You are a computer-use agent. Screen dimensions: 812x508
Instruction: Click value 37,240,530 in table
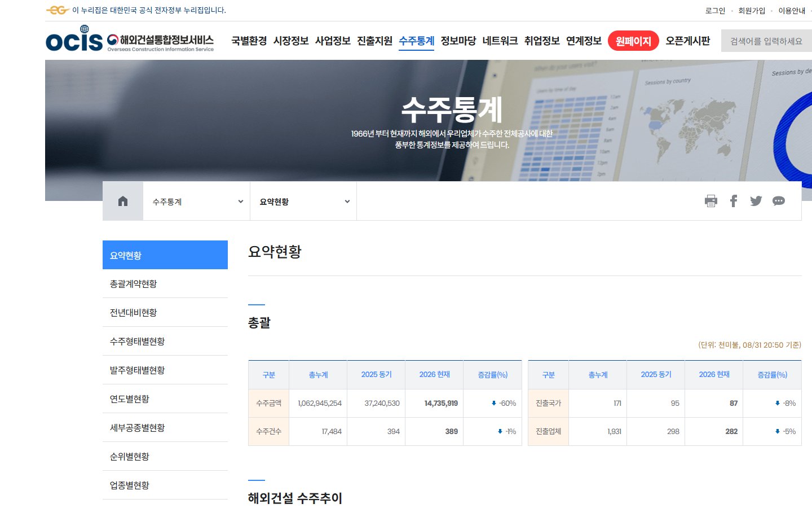[382, 403]
